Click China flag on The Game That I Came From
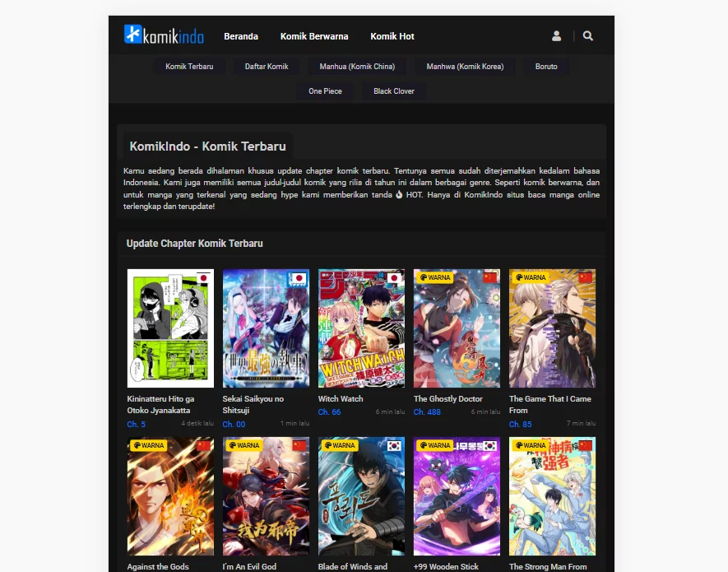Image resolution: width=728 pixels, height=572 pixels. pyautogui.click(x=585, y=278)
